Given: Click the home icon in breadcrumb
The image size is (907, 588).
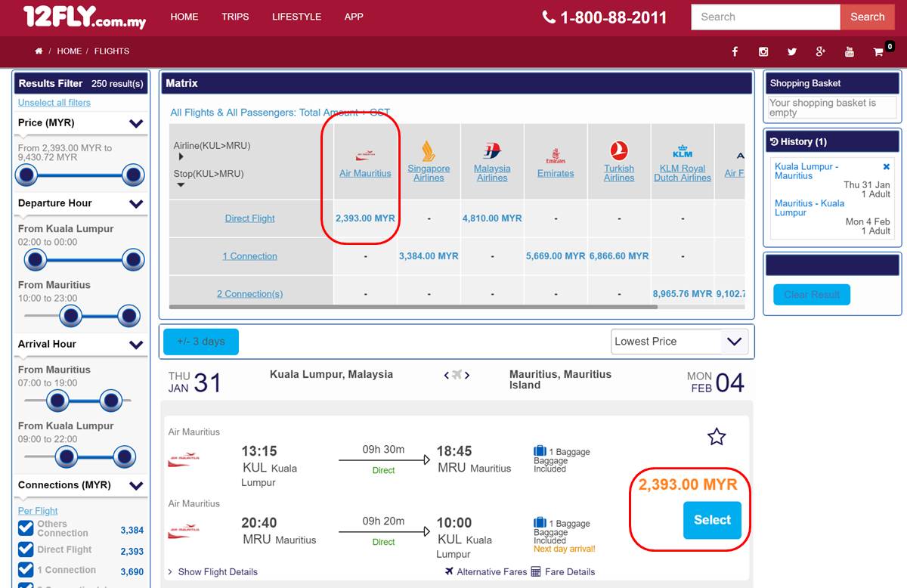Looking at the screenshot, I should [39, 51].
